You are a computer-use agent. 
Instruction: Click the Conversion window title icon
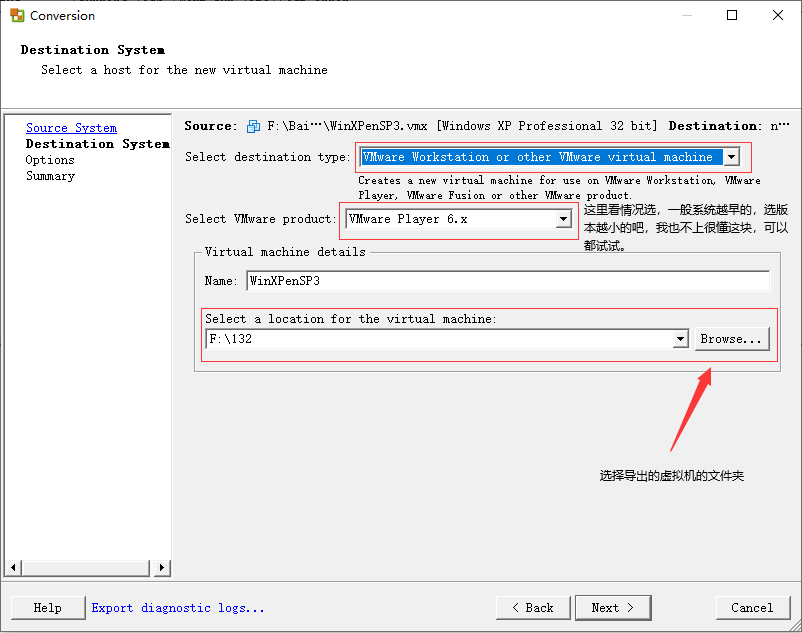(x=17, y=15)
